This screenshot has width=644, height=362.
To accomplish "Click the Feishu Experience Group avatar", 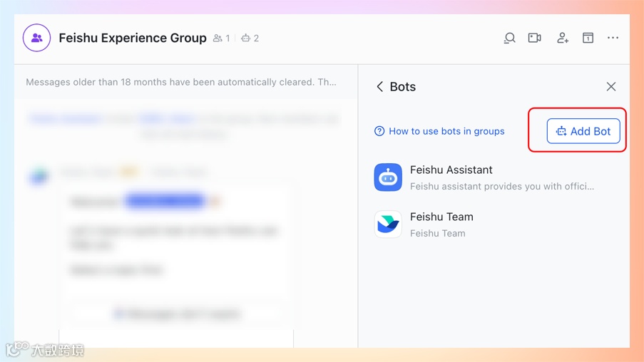I will [36, 38].
